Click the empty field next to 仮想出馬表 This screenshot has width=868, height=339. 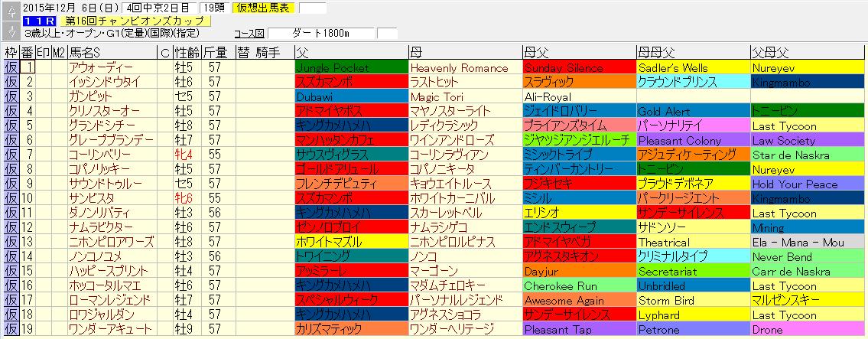click(312, 8)
